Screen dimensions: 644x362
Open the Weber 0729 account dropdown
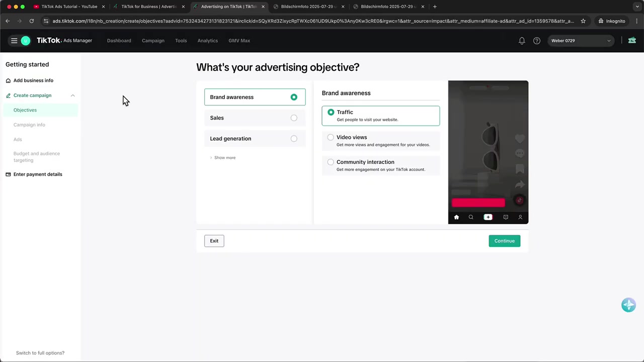(x=581, y=41)
